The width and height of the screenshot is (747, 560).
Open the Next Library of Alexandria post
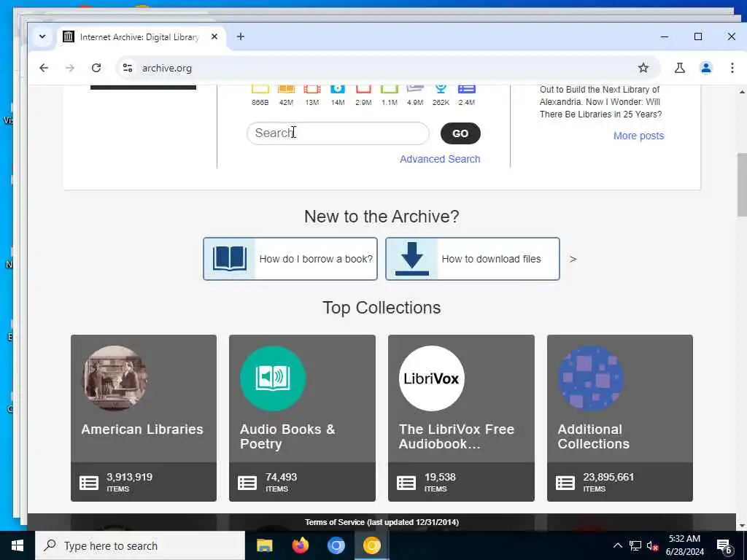pos(600,102)
